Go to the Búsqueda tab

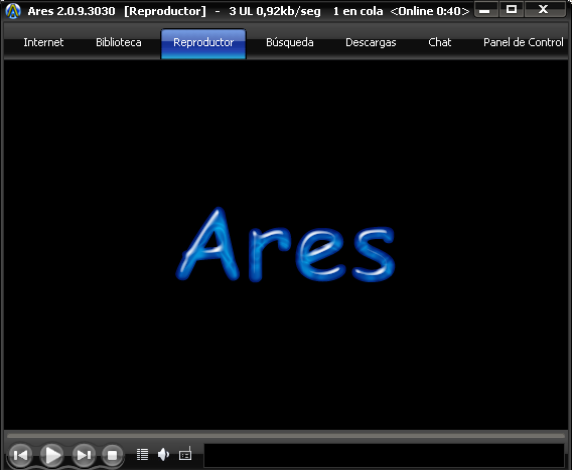pyautogui.click(x=290, y=42)
